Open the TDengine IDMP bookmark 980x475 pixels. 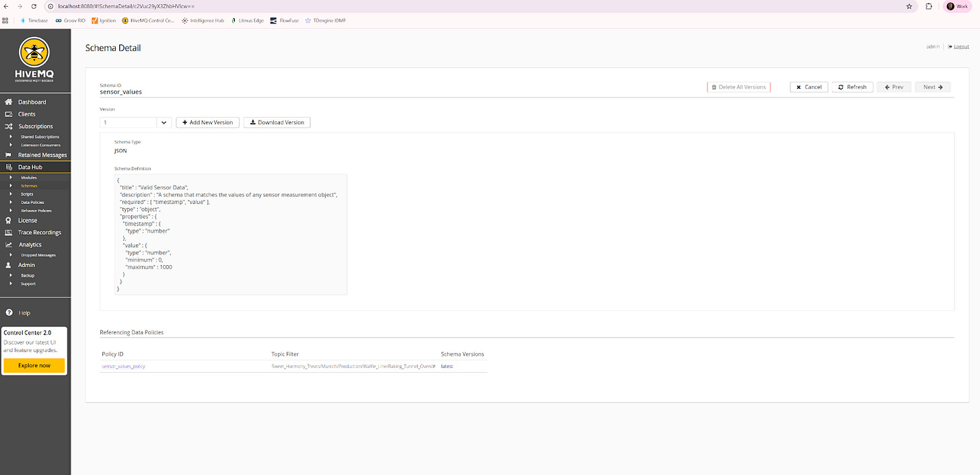[325, 21]
